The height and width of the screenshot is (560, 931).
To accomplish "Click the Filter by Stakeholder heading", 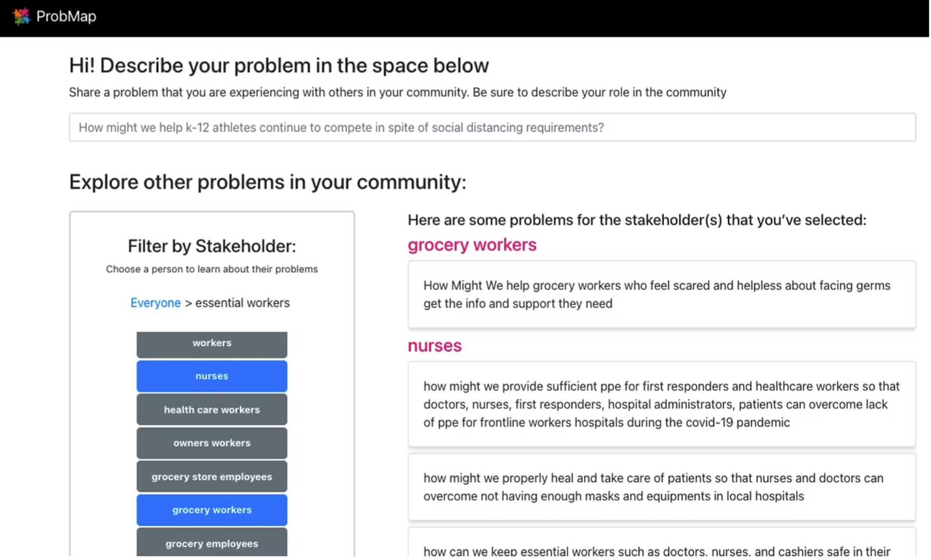I will point(212,246).
